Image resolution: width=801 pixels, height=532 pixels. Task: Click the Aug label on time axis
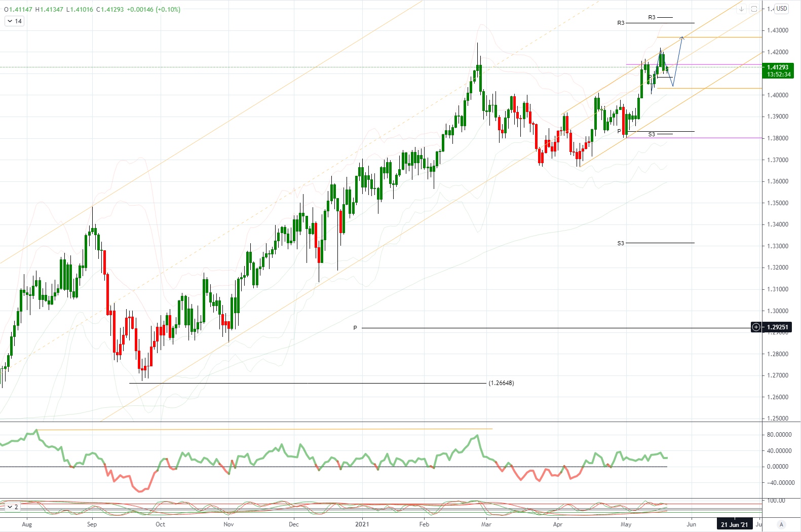coord(27,524)
